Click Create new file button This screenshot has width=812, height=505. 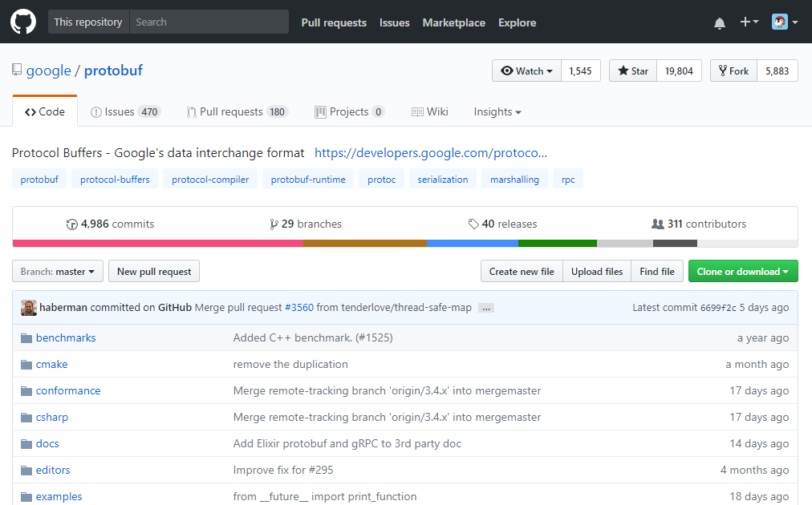(522, 271)
